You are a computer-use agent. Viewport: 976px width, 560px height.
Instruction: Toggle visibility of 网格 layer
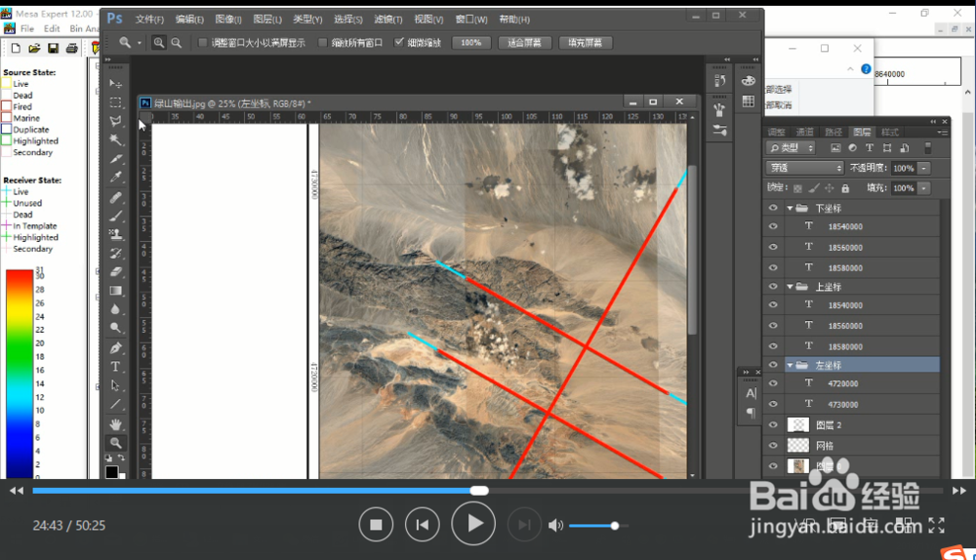pos(773,446)
